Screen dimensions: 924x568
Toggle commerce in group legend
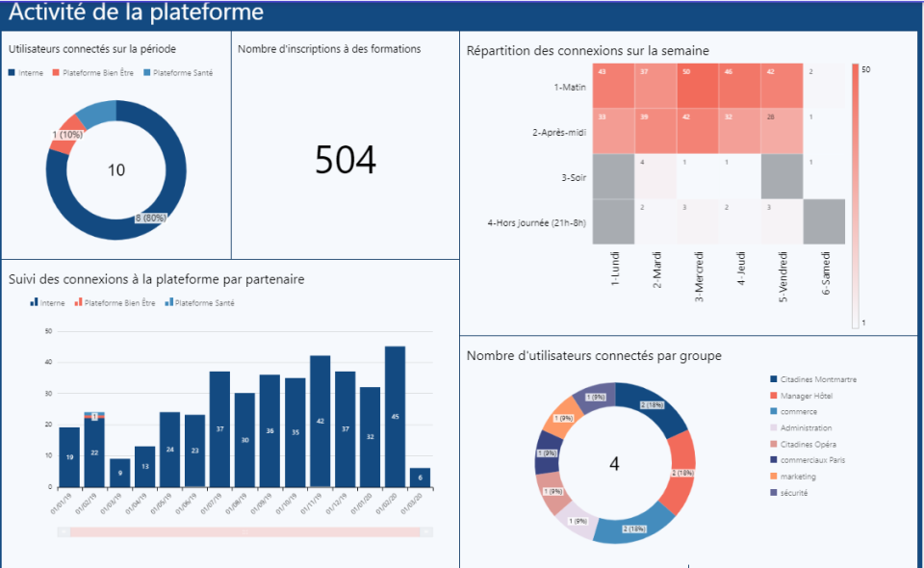coord(794,412)
